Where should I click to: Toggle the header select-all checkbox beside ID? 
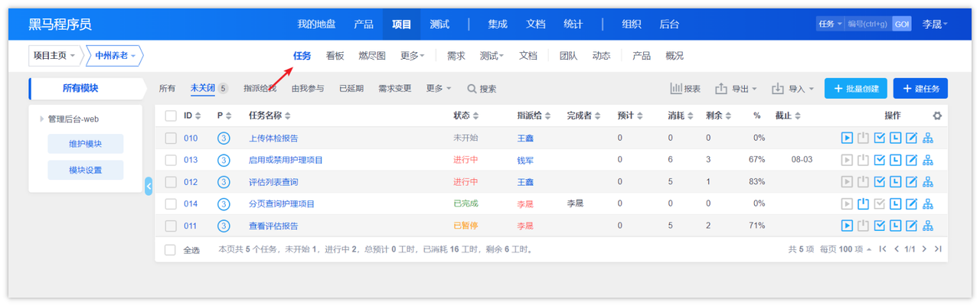coord(171,116)
